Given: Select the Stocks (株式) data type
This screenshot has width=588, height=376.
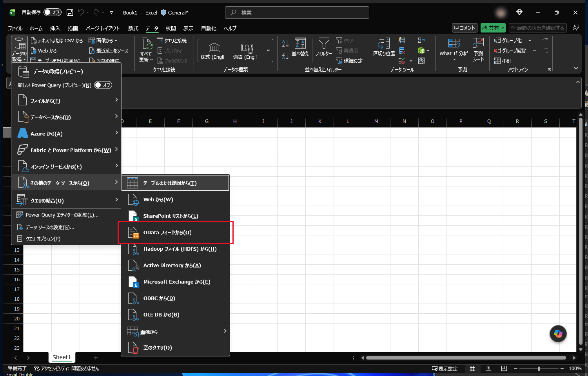Looking at the screenshot, I should tap(214, 51).
